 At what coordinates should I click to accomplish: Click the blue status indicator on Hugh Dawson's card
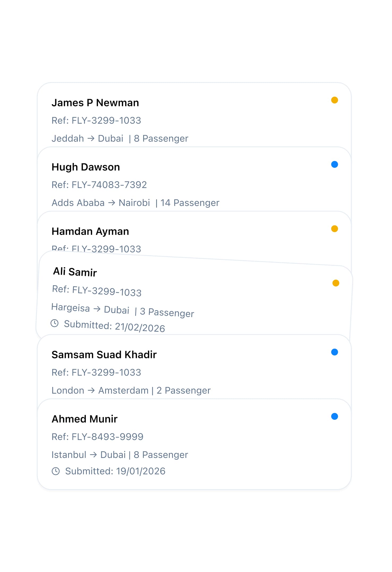(x=335, y=165)
